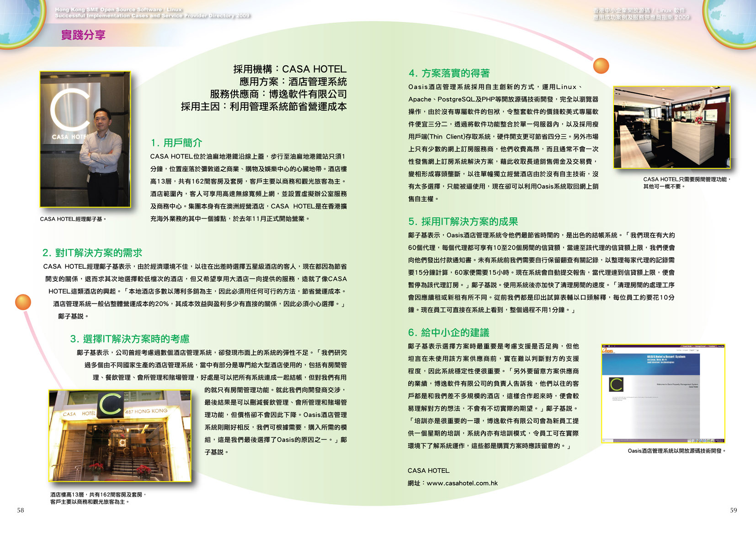Click the Chinese header '香港中小企業開放源碼 / Linux 軟件'
Image resolution: width=756 pixels, height=535 pixels.
(639, 11)
